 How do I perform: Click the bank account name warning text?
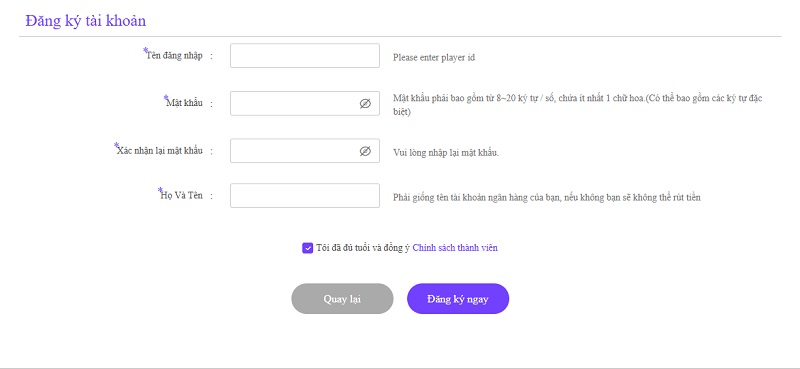click(546, 198)
